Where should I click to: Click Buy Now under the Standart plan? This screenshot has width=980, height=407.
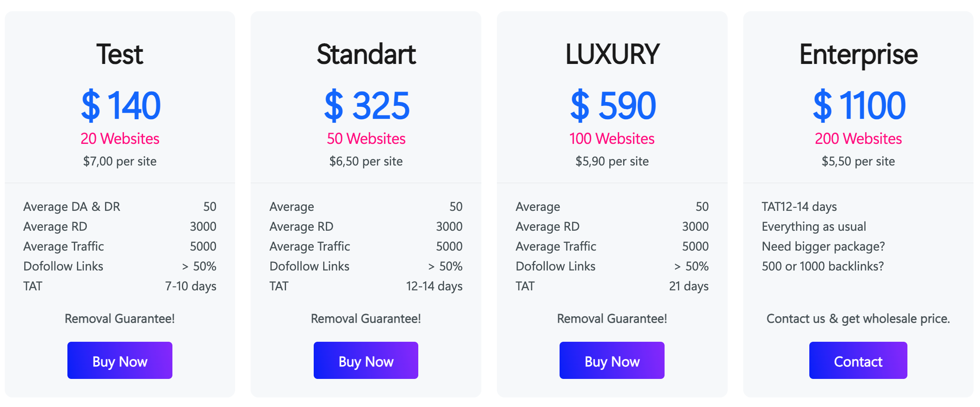click(366, 360)
